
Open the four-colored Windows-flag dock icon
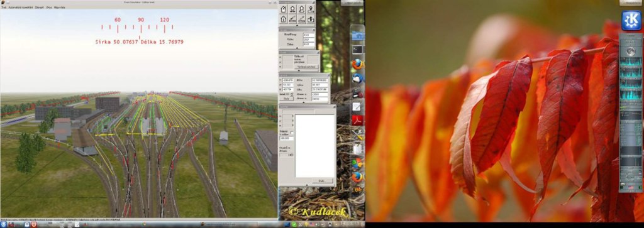357,163
